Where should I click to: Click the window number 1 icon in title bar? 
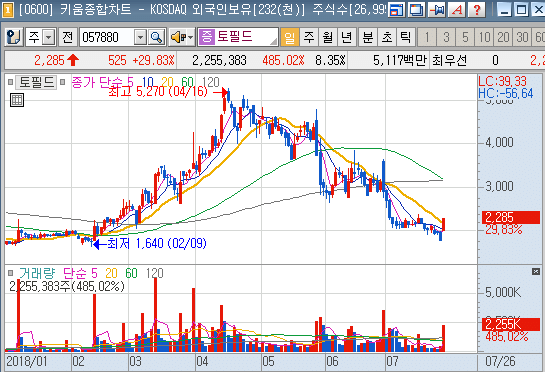coord(7,10)
